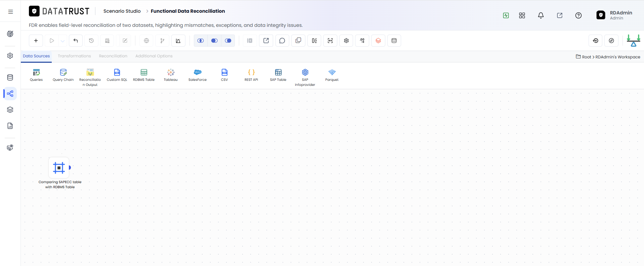The height and width of the screenshot is (266, 644).
Task: Open Root folder breadcrumb
Action: tap(586, 57)
